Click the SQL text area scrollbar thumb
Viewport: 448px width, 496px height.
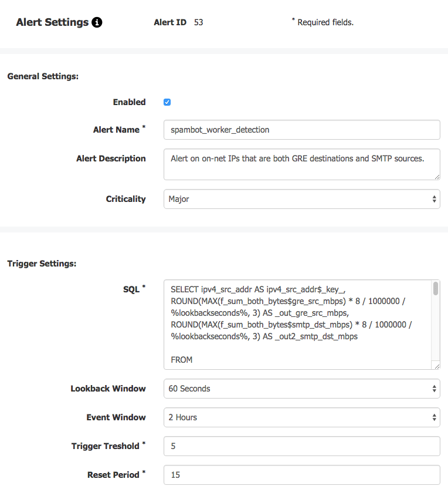(436, 288)
